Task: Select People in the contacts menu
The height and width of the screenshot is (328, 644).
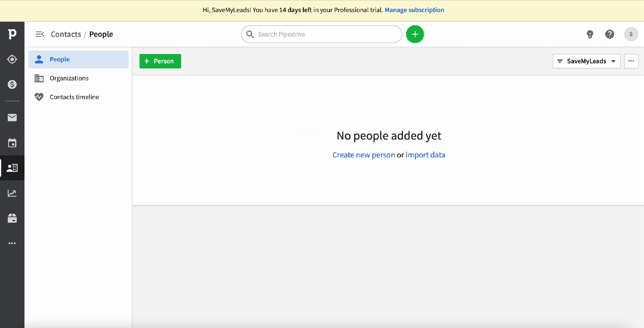Action: pos(79,59)
